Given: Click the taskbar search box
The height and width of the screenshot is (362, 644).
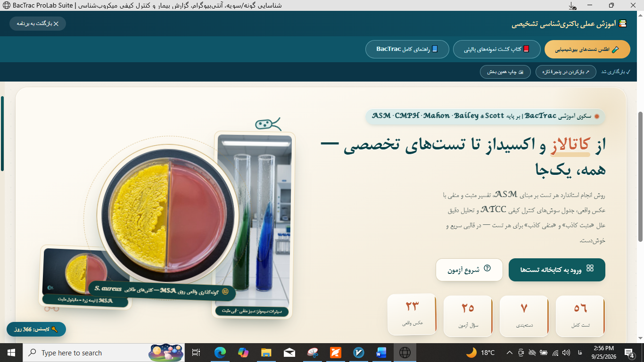Looking at the screenshot, I should click(x=104, y=353).
